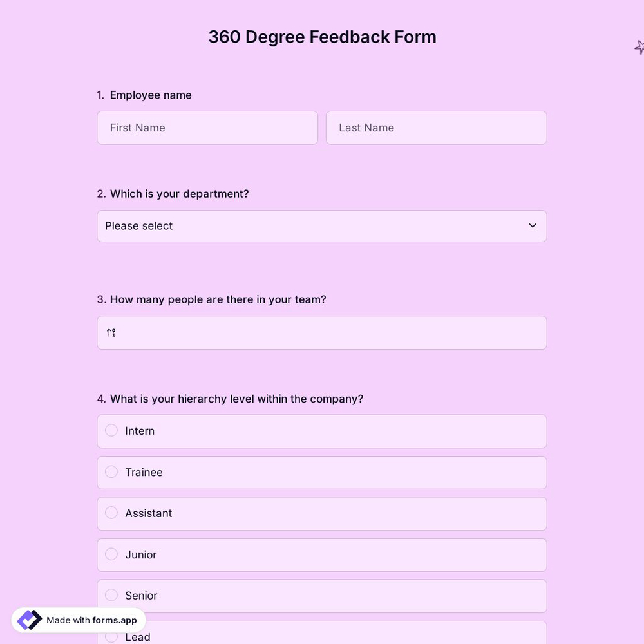Click the "Made with forms.app" badge

pyautogui.click(x=77, y=620)
